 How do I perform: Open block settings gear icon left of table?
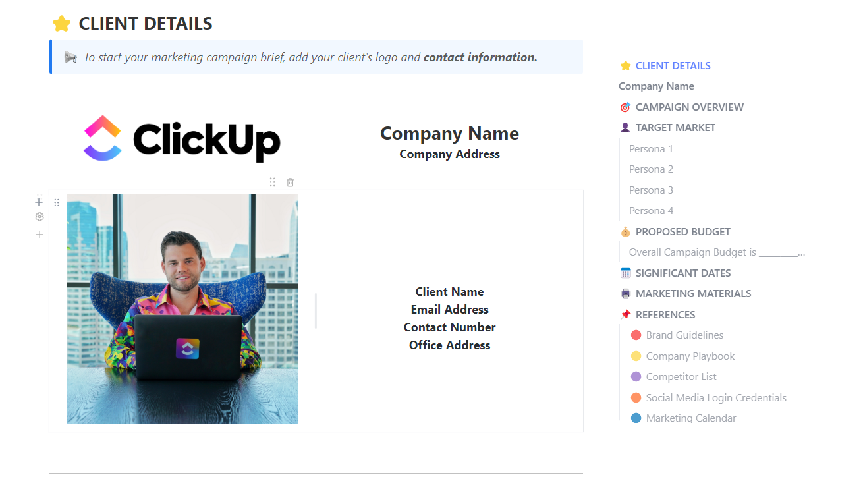click(x=40, y=217)
